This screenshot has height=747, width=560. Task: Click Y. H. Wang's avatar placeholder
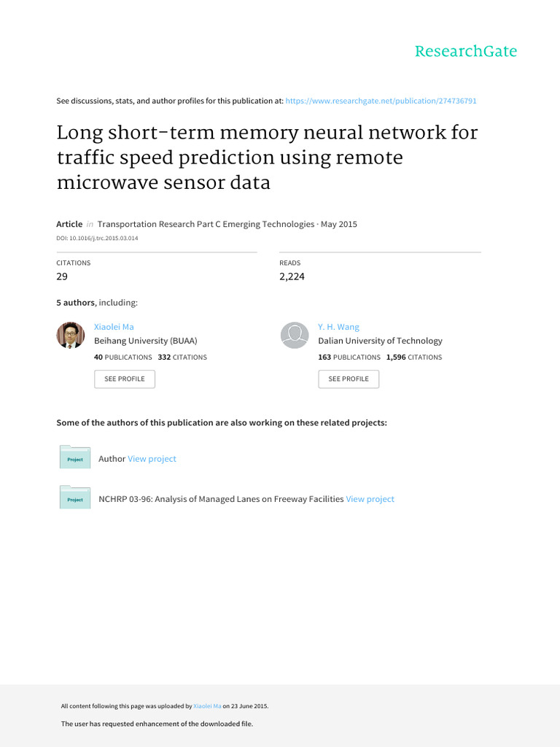coord(295,336)
